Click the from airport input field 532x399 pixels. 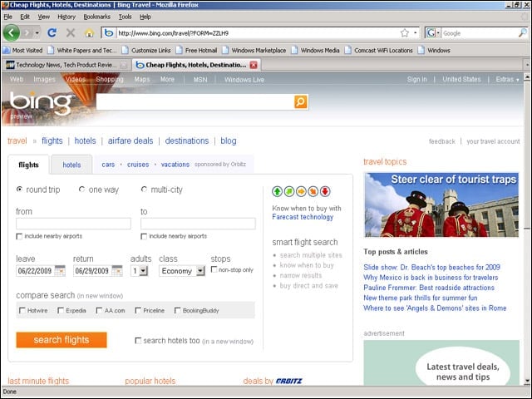click(x=73, y=224)
